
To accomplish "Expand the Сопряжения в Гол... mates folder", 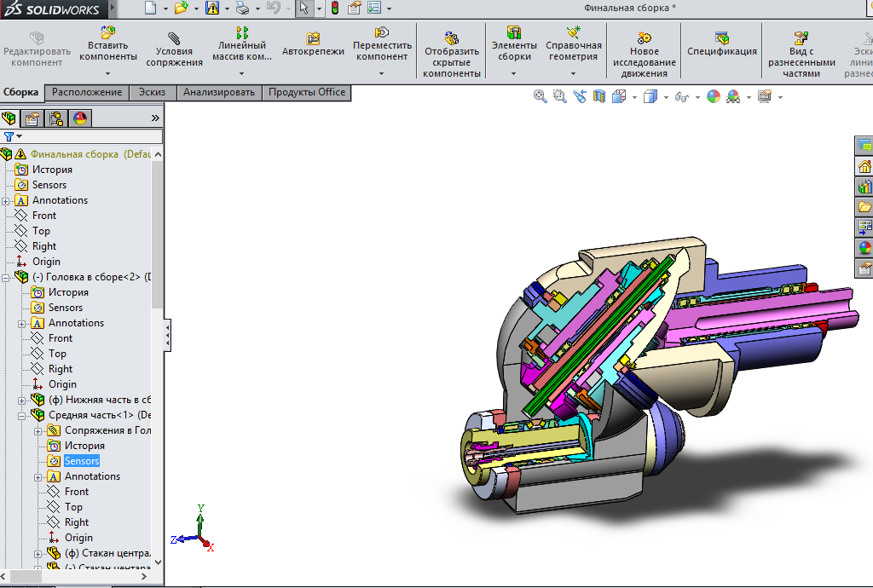I will tap(38, 431).
